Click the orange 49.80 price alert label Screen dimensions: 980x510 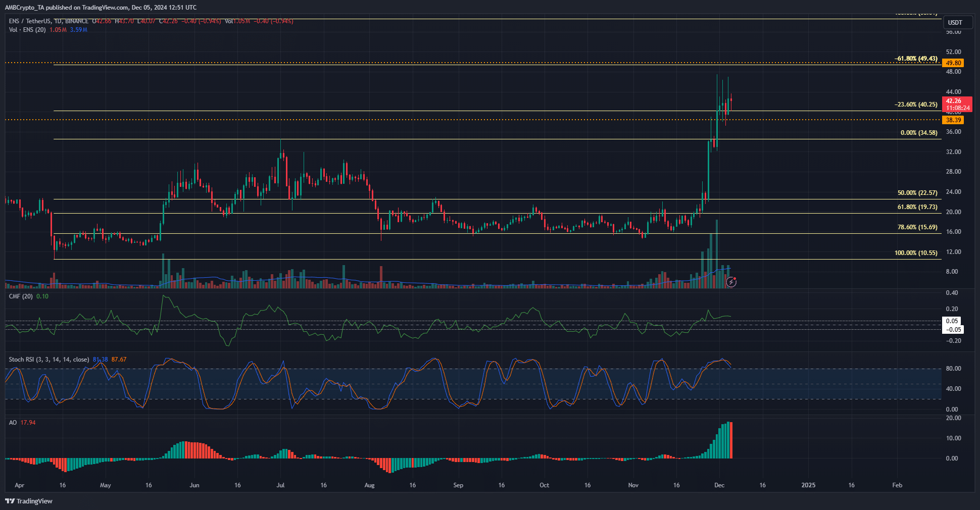[953, 63]
